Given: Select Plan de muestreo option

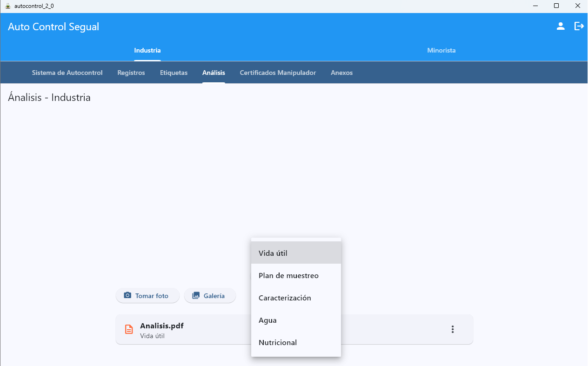Looking at the screenshot, I should (296, 275).
